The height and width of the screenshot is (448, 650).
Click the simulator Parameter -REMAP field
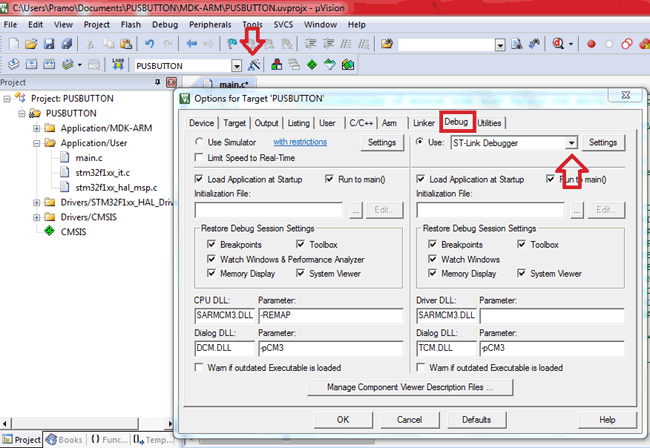[330, 315]
